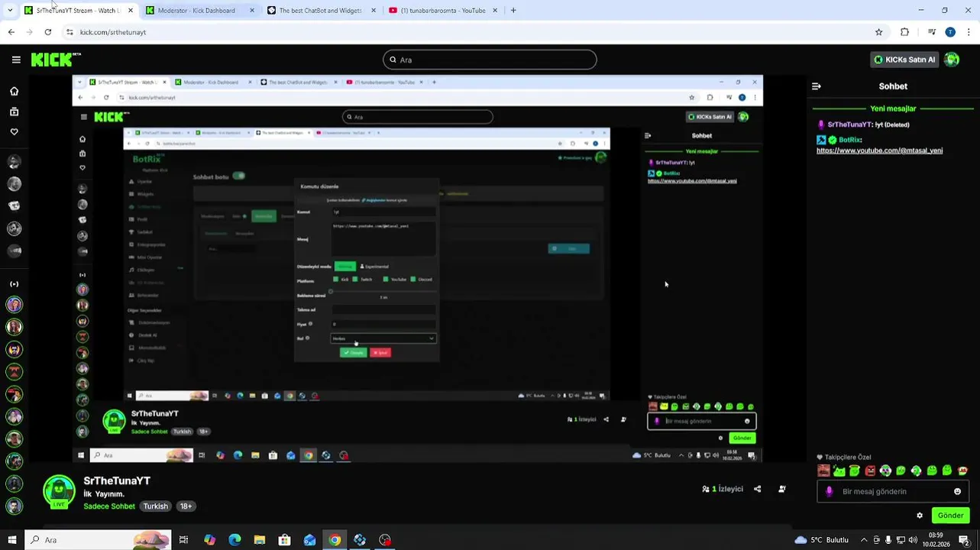Open the SrTheTunaYT channel name

click(x=117, y=480)
